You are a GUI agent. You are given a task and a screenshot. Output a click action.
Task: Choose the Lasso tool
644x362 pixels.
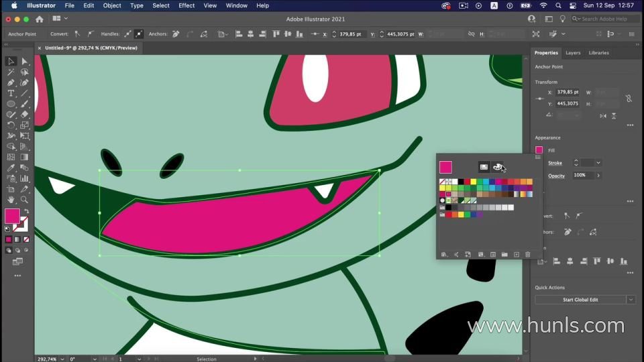coord(24,72)
